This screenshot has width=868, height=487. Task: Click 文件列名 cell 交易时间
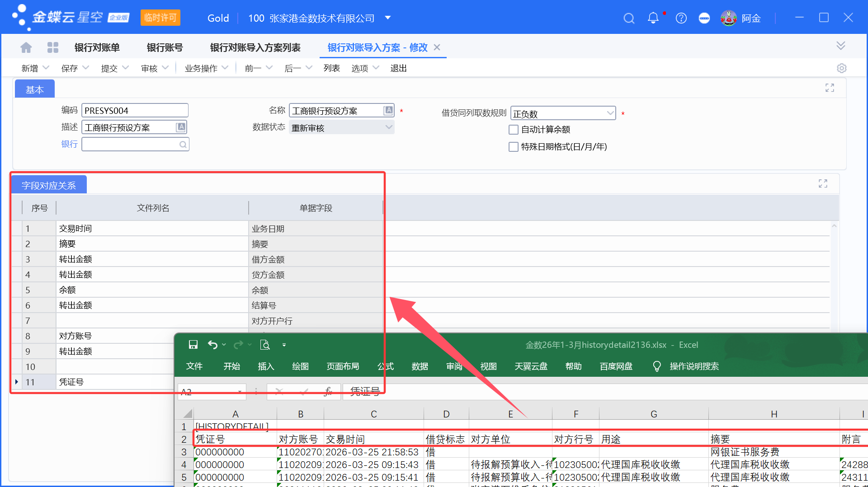[152, 229]
